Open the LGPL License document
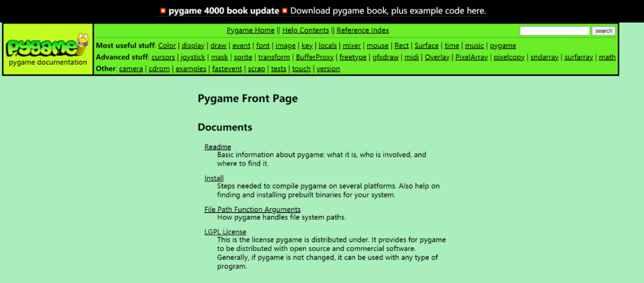The image size is (644, 283). (x=225, y=232)
